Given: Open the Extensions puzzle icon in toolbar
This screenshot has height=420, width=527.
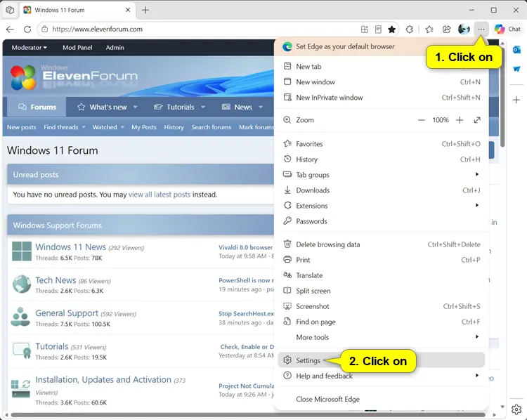Looking at the screenshot, I should (410, 29).
